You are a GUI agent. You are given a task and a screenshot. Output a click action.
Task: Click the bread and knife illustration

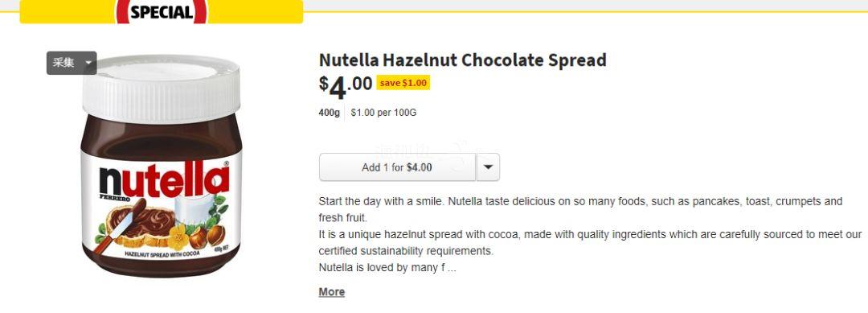pyautogui.click(x=133, y=226)
